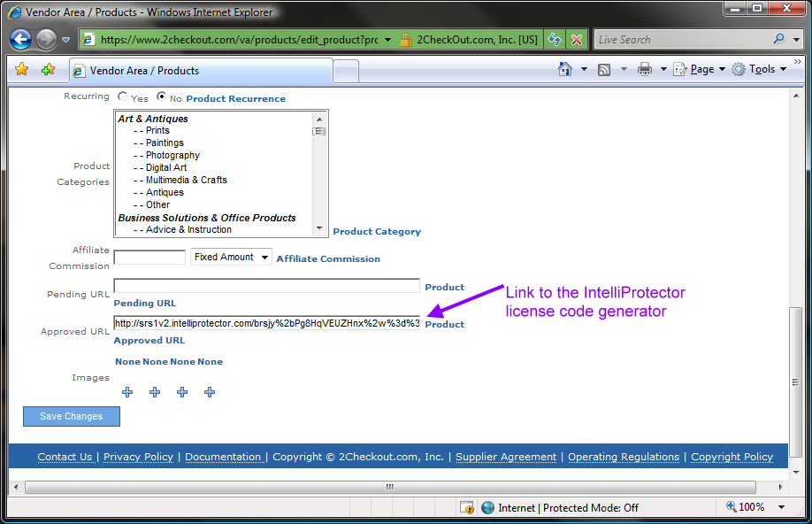
Task: Open the Privacy Policy footer link
Action: [x=138, y=457]
